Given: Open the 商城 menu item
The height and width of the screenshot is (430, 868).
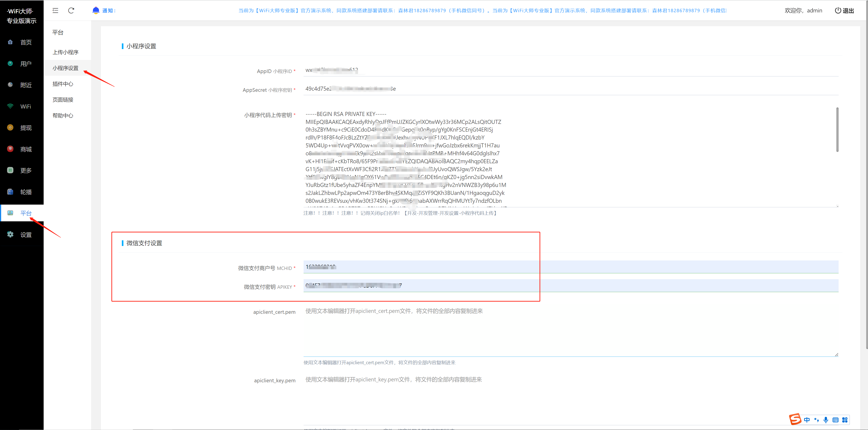Looking at the screenshot, I should [22, 149].
